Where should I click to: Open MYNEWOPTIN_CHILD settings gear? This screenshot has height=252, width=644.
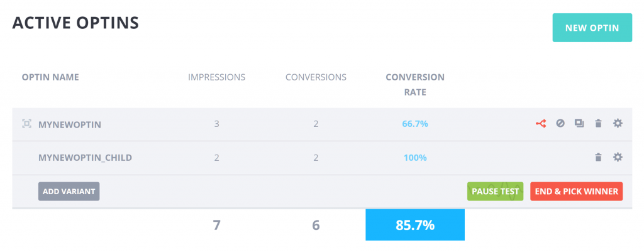(618, 157)
